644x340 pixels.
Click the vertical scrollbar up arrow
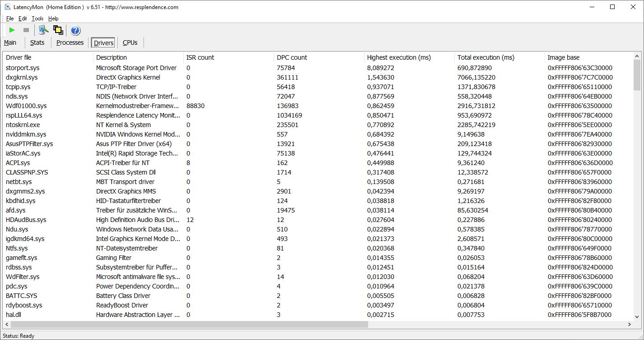click(x=637, y=56)
